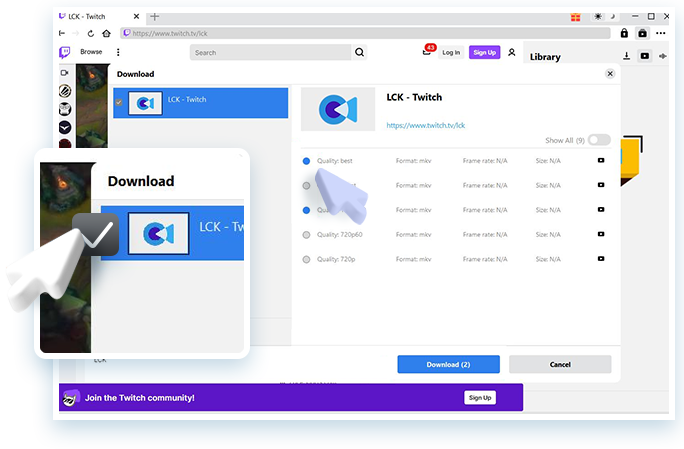Close the Download dialog
This screenshot has width=684, height=449.
pyautogui.click(x=610, y=74)
